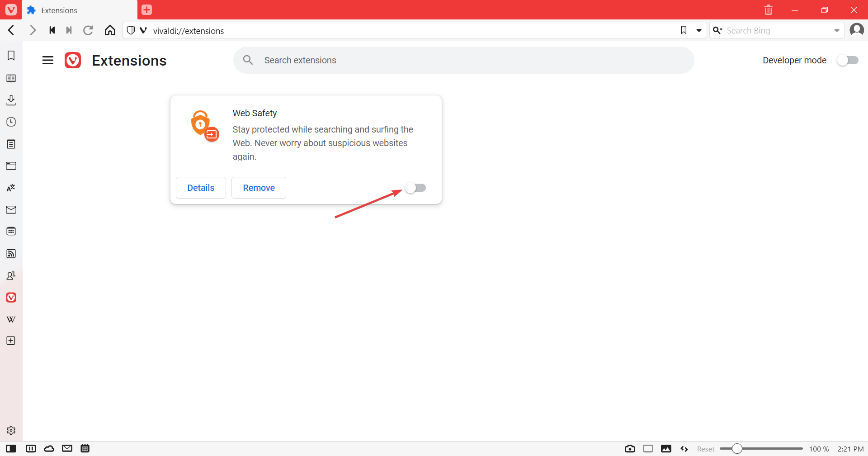Open the Contacts panel
The image size is (868, 456).
click(x=11, y=275)
